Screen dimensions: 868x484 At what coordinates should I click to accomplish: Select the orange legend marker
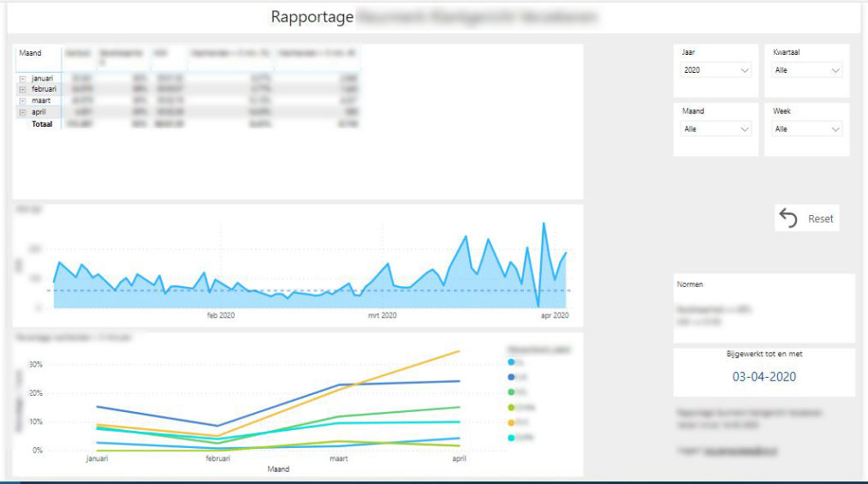click(511, 422)
